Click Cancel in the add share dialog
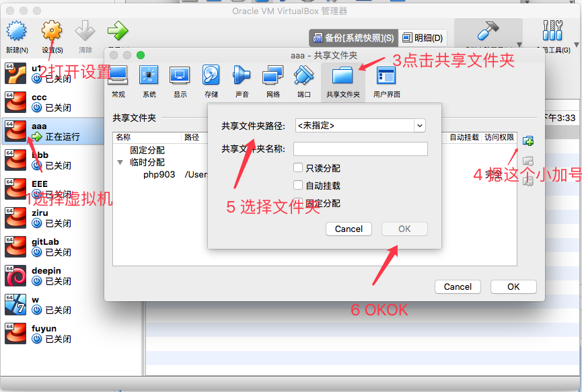The image size is (582, 392). point(349,229)
